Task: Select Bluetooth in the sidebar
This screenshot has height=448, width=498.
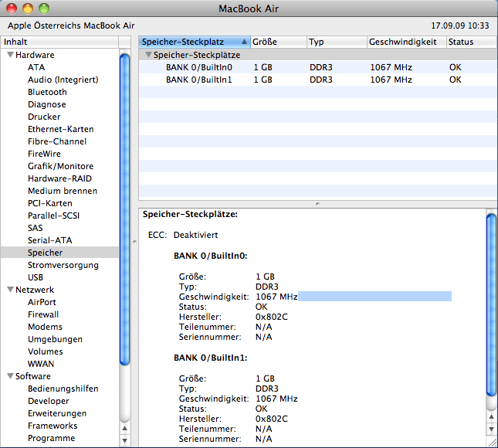Action: (x=47, y=92)
